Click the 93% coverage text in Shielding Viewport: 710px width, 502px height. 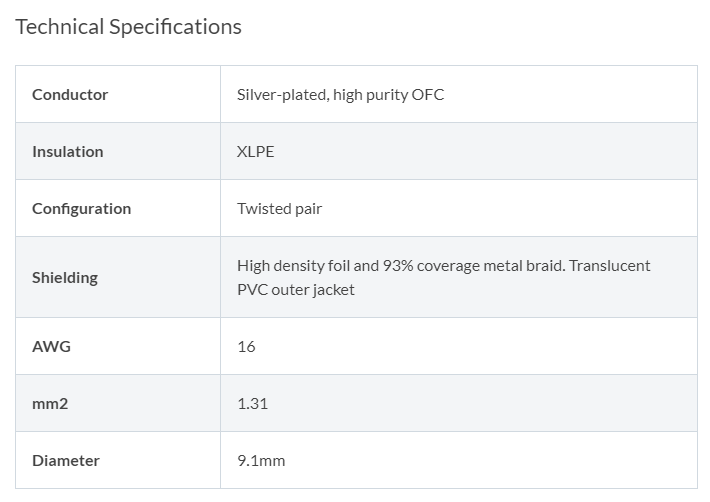[x=429, y=266]
